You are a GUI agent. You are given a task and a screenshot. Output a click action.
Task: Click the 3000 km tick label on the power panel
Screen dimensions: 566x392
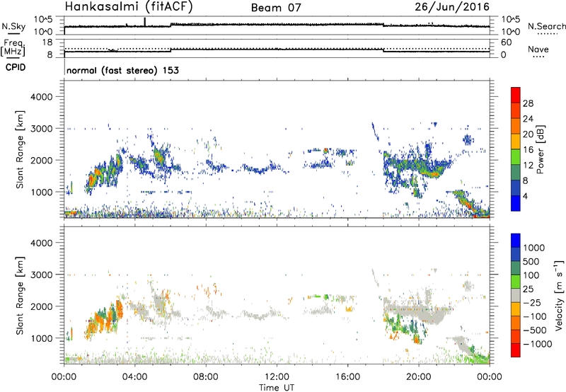[x=42, y=129]
